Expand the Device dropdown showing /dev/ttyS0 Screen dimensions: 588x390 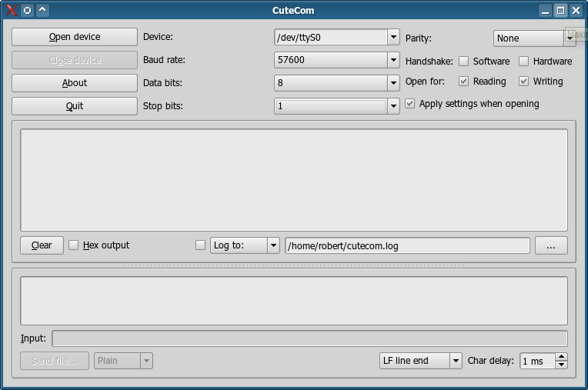[x=393, y=37]
